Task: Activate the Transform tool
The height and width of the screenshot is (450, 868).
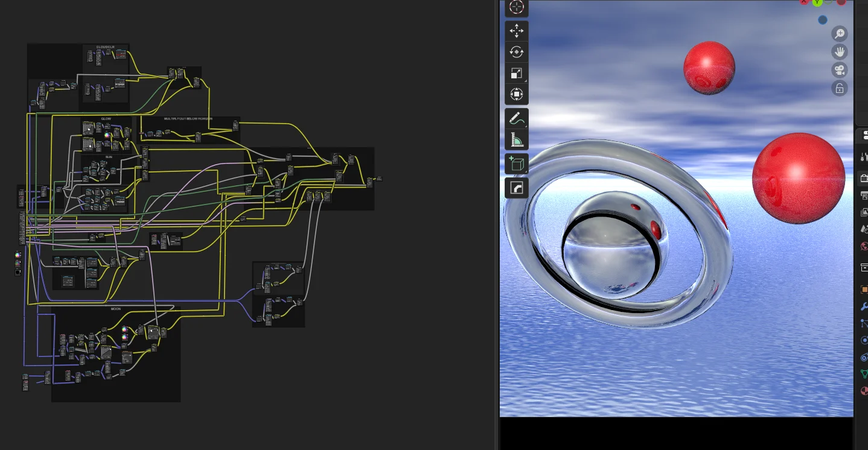Action: click(x=517, y=93)
